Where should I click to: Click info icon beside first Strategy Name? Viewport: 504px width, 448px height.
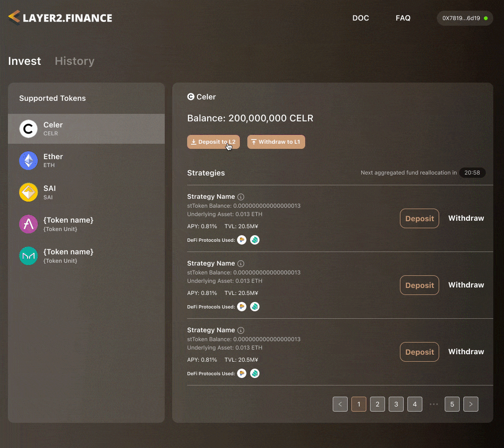[x=241, y=196]
